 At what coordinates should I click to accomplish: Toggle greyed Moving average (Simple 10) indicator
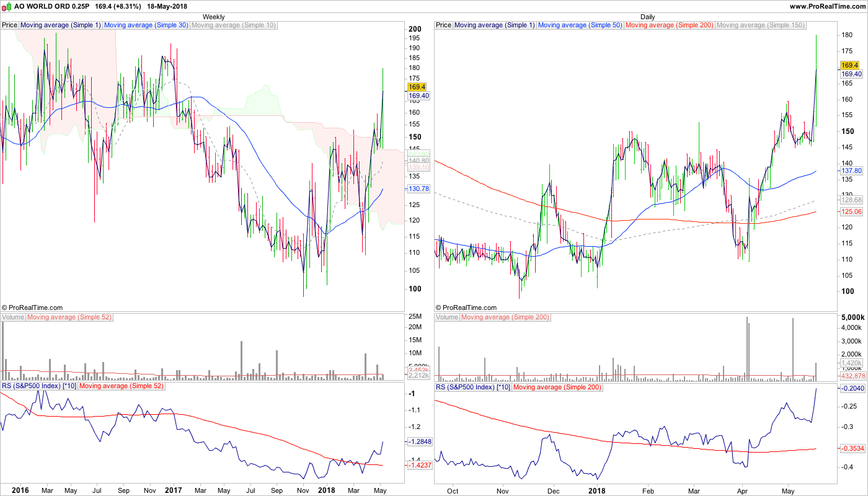[x=233, y=25]
